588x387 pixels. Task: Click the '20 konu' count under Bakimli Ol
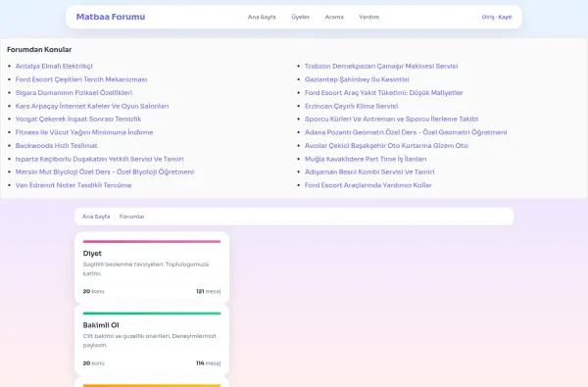pos(93,363)
